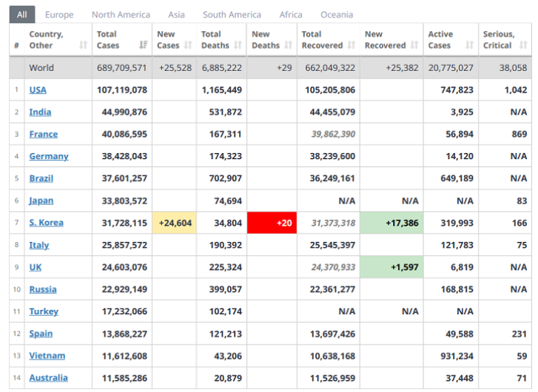Image resolution: width=538 pixels, height=392 pixels.
Task: Click New Deaths sort arrows
Action: (289, 45)
